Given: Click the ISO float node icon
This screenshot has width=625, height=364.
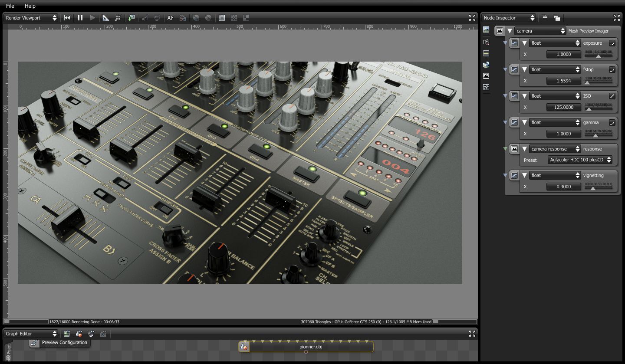Looking at the screenshot, I should point(514,96).
